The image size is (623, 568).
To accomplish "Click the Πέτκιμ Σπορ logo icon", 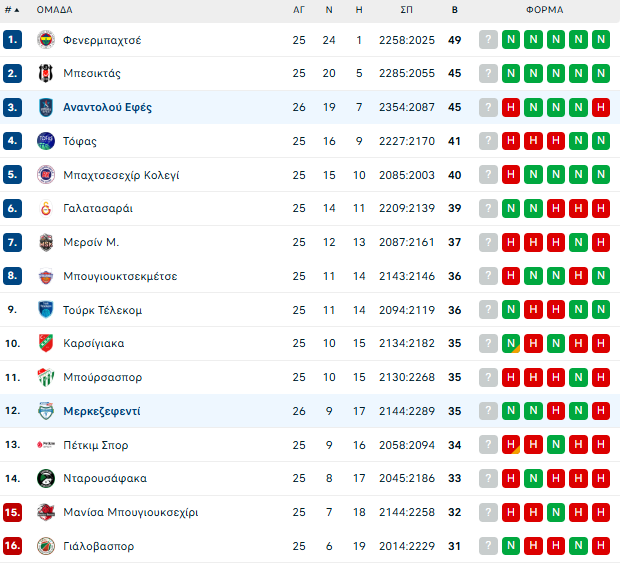I will point(46,445).
